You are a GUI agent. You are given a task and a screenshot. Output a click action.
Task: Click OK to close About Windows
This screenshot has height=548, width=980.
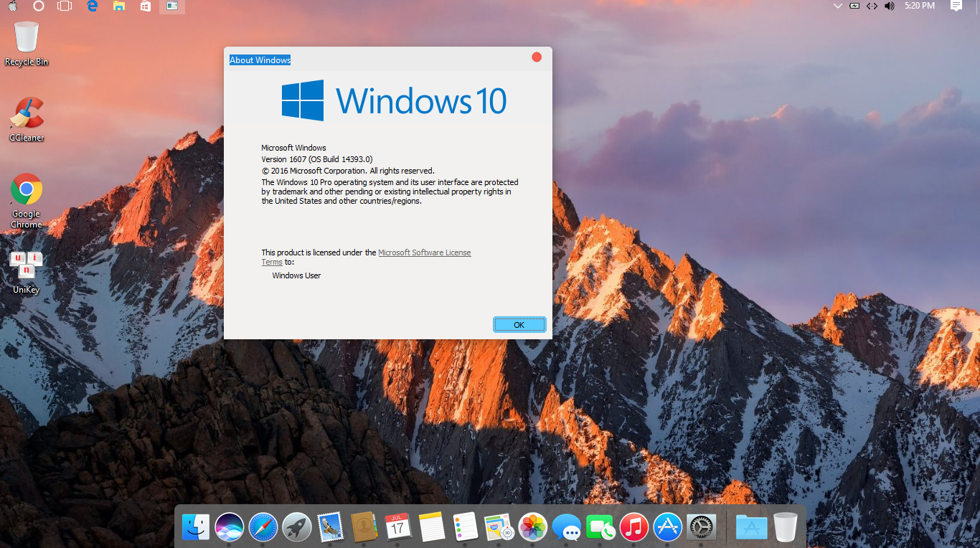tap(519, 324)
